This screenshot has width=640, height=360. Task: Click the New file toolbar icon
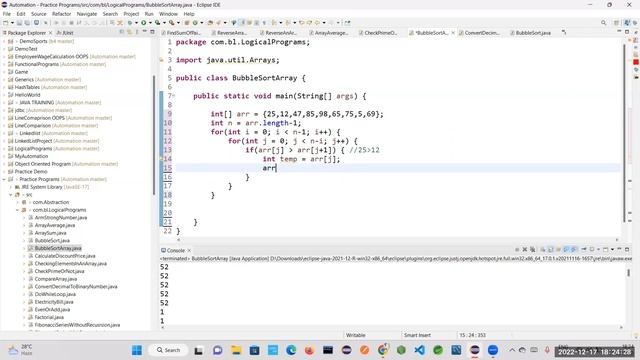pyautogui.click(x=5, y=23)
